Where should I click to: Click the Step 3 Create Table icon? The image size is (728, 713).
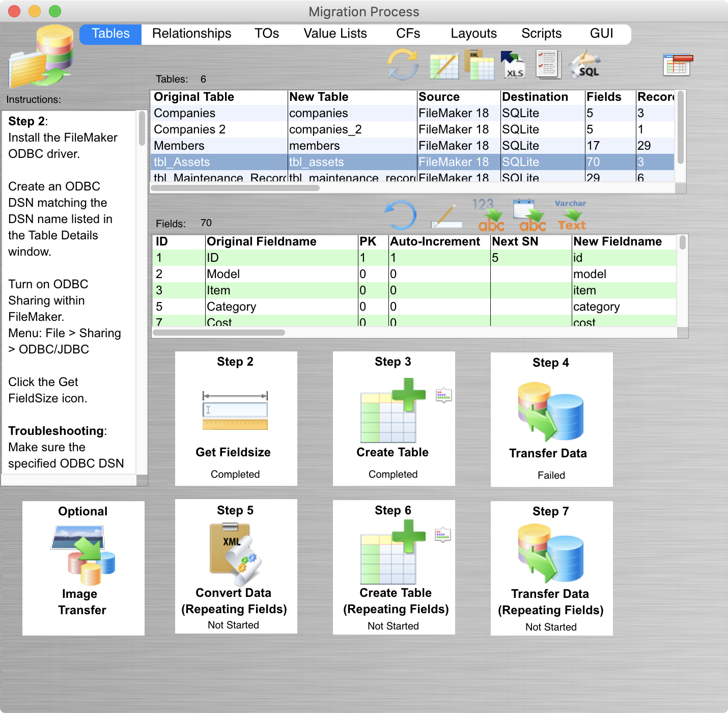[392, 410]
